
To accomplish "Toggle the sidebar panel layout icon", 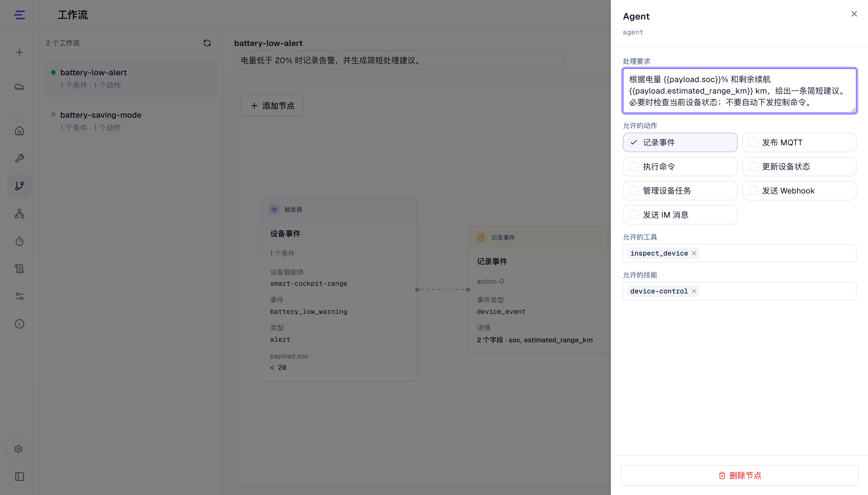I will click(19, 477).
